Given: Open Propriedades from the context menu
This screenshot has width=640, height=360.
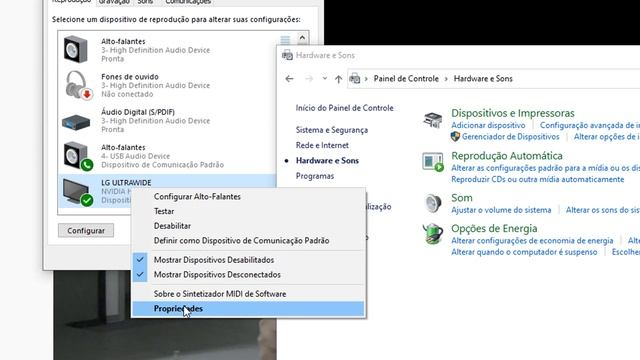Looking at the screenshot, I should tap(248, 309).
